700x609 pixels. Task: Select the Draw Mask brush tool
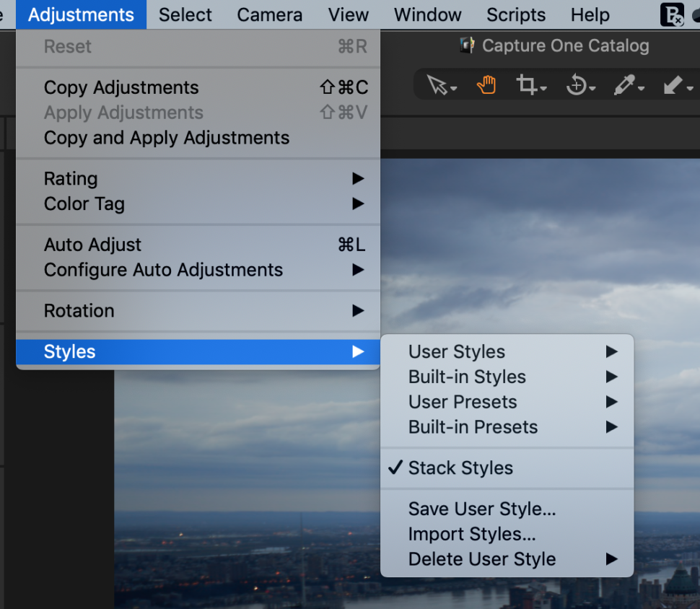673,84
